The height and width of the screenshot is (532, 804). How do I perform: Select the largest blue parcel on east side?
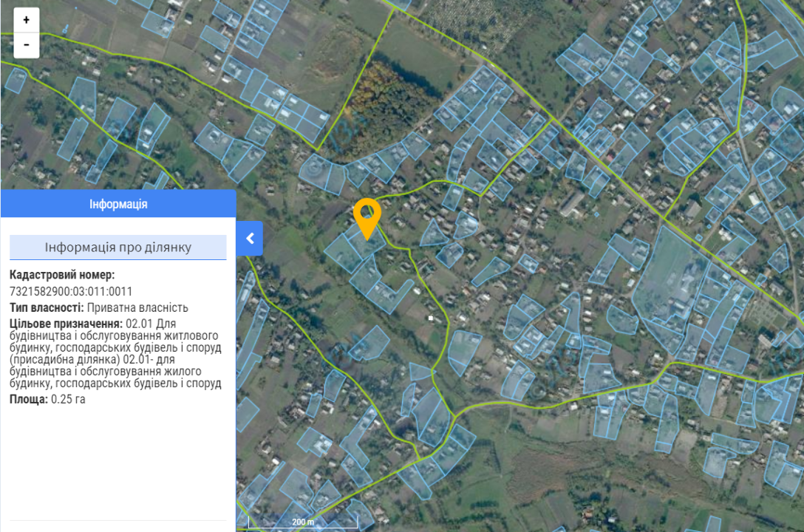coord(670,277)
